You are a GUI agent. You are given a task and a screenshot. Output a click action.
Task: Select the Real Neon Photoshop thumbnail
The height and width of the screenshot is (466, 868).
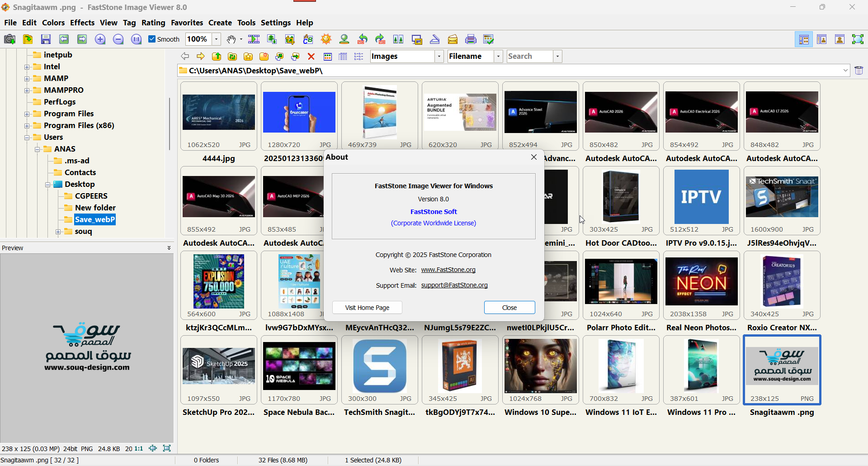pos(701,286)
